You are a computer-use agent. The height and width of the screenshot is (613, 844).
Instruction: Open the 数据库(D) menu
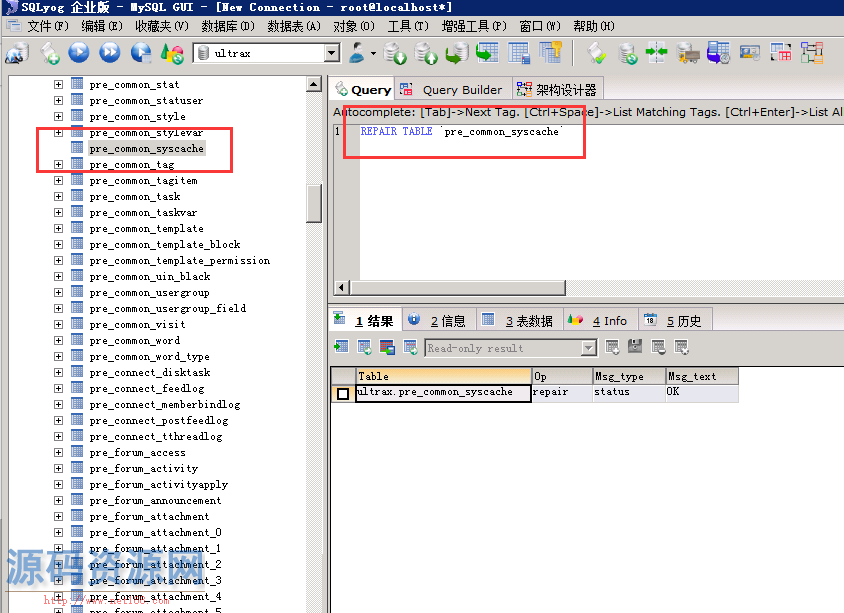(227, 26)
